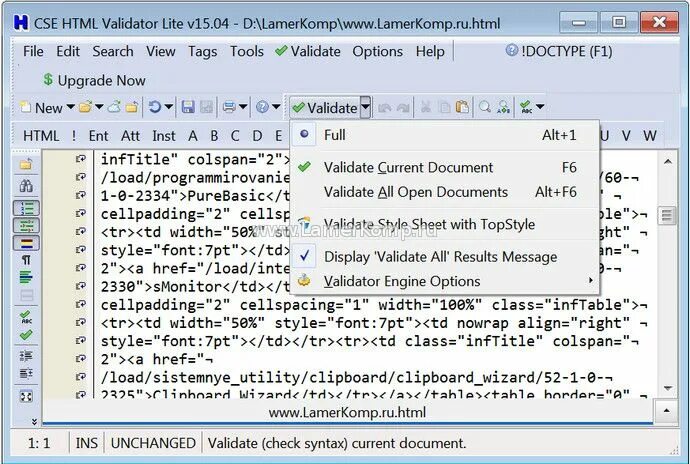690x464 pixels.
Task: Toggle word wrap symbols sidebar button
Action: (x=26, y=225)
